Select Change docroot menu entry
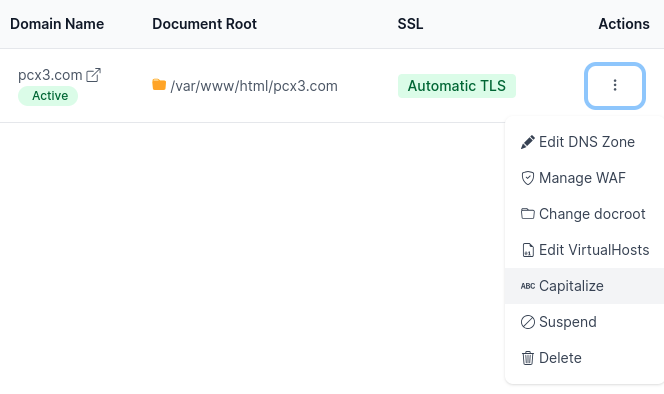The width and height of the screenshot is (664, 394). point(584,214)
